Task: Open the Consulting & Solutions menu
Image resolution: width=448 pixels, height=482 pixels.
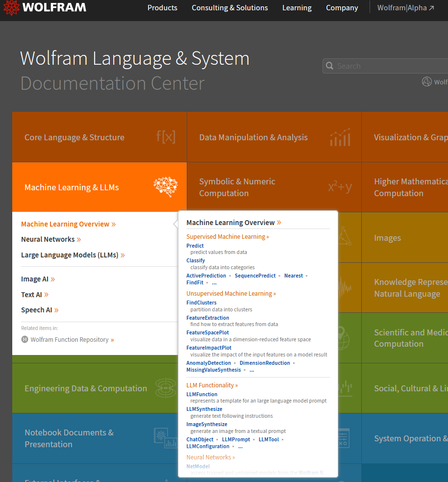Action: click(x=230, y=8)
